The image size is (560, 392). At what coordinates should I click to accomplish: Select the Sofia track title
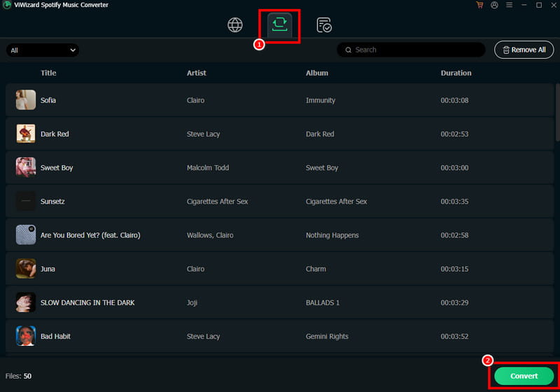pyautogui.click(x=48, y=100)
